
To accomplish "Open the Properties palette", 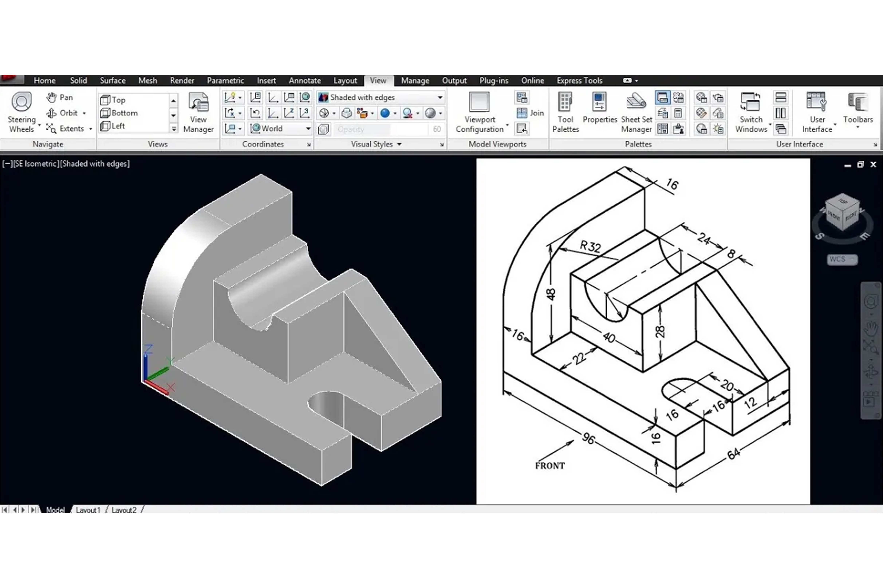I will click(599, 108).
